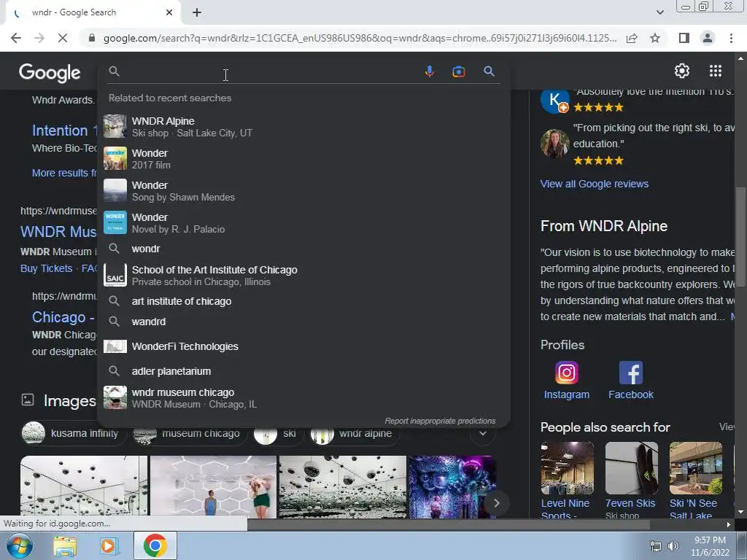Click the voice search microphone icon
Viewport: 747px width, 560px height.
[429, 71]
